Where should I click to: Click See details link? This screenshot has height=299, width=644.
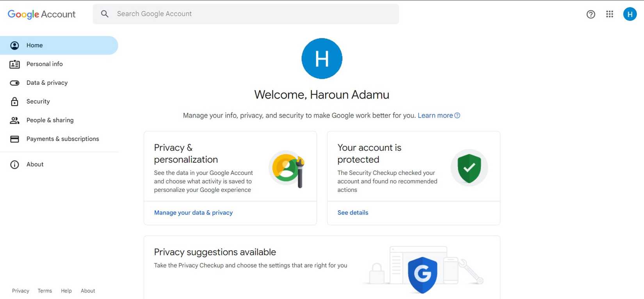click(x=353, y=213)
